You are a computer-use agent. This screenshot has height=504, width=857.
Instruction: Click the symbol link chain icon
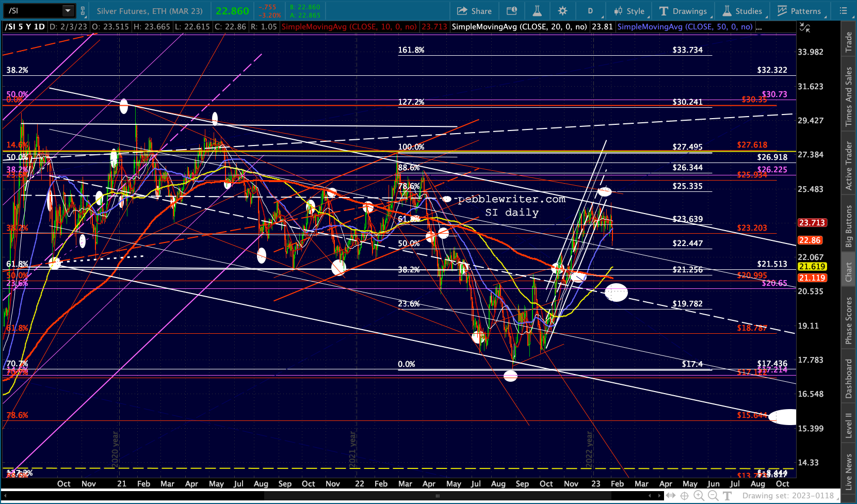click(83, 11)
